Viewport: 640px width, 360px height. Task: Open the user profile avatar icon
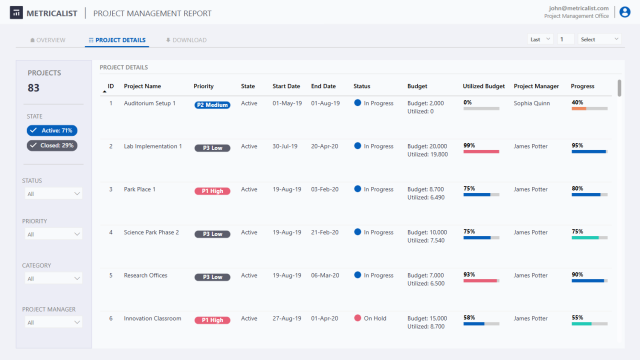click(x=624, y=12)
